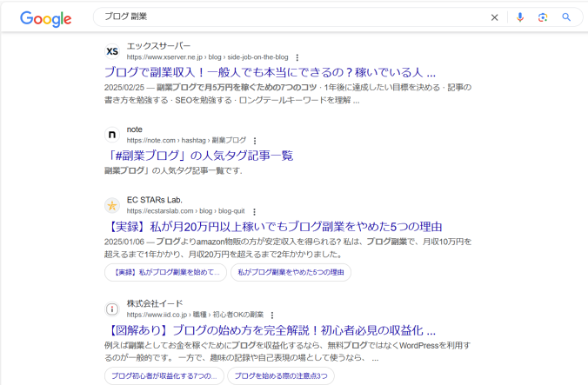Click the 私がブログ副業をやめた5つの理由 chip
The image size is (588, 385).
pos(291,272)
